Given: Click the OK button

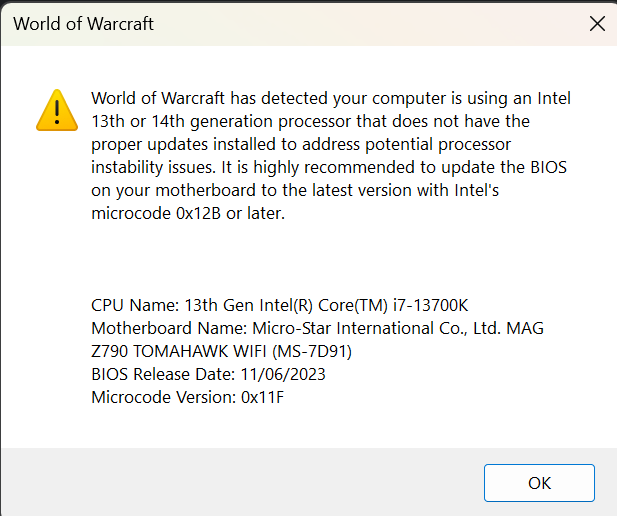Looking at the screenshot, I should [x=539, y=483].
